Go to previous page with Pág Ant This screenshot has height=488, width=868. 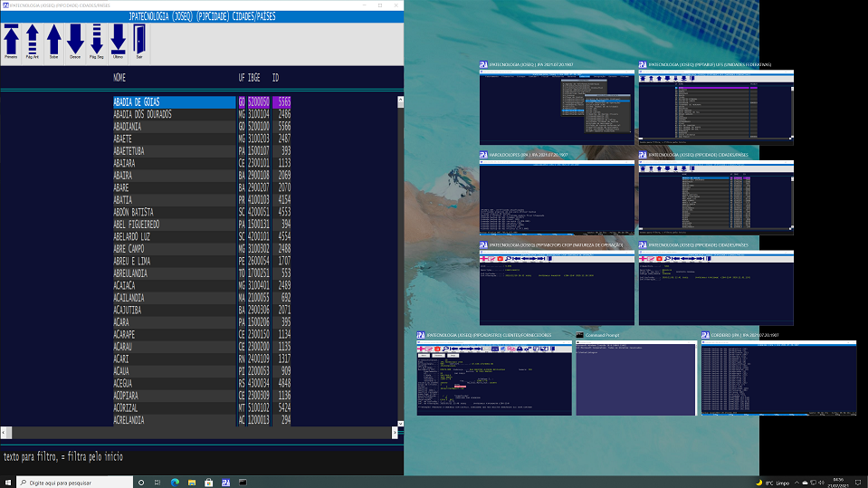[x=32, y=42]
